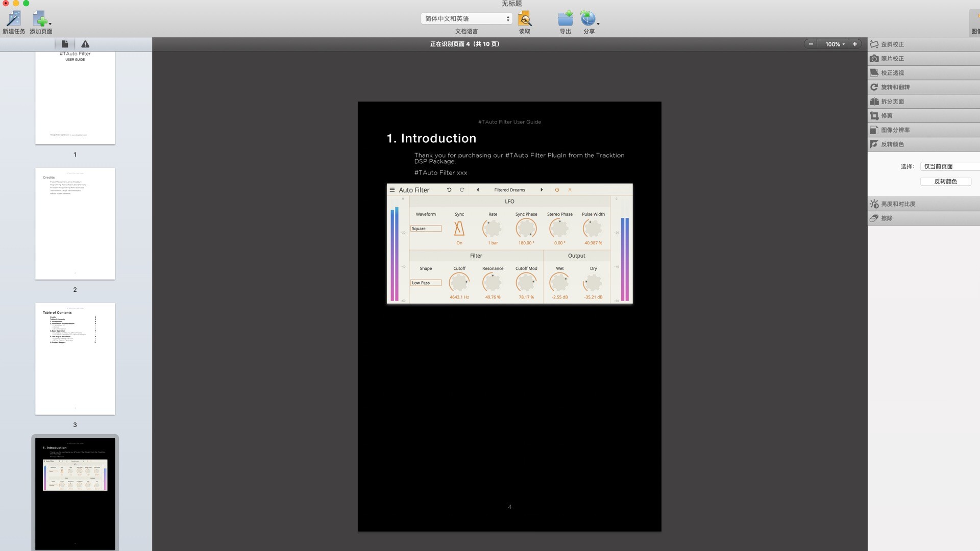Click the 1. Introduction heading in the page
This screenshot has width=980, height=551.
(x=431, y=138)
